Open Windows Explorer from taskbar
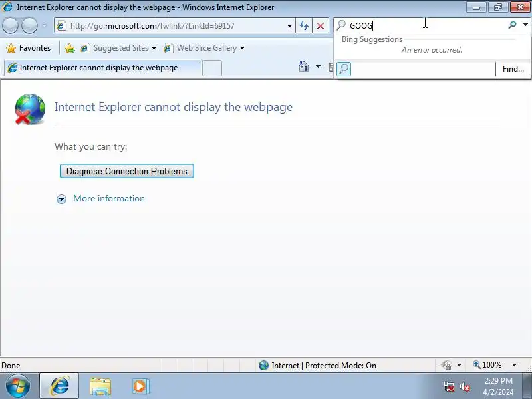Image resolution: width=532 pixels, height=399 pixels. (100, 387)
